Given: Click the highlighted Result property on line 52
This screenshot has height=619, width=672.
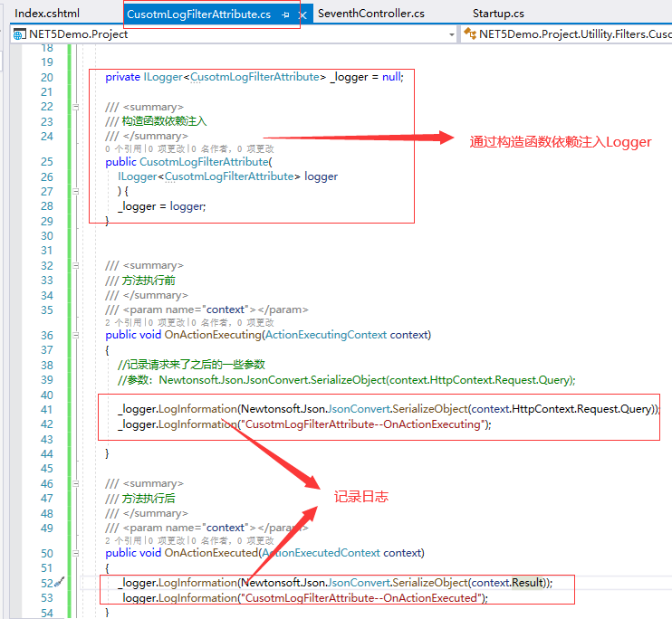Looking at the screenshot, I should 528,583.
